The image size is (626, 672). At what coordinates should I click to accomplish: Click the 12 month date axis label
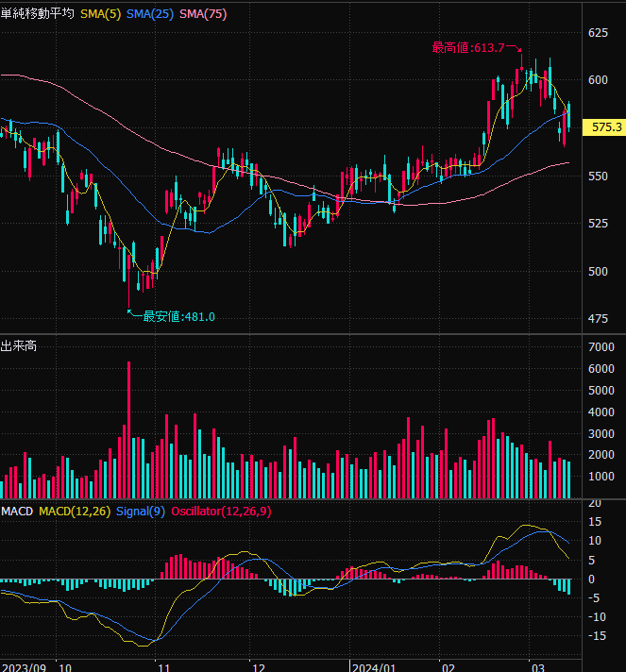click(259, 667)
